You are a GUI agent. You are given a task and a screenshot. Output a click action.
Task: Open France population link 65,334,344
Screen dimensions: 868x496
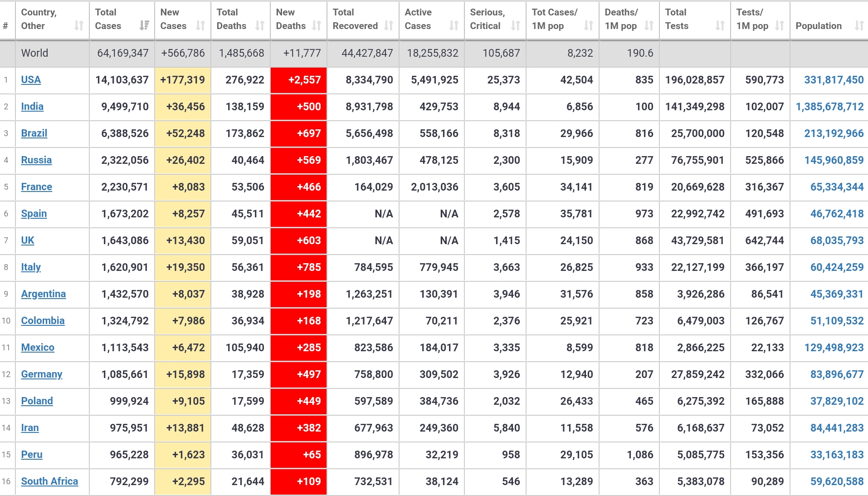[837, 187]
